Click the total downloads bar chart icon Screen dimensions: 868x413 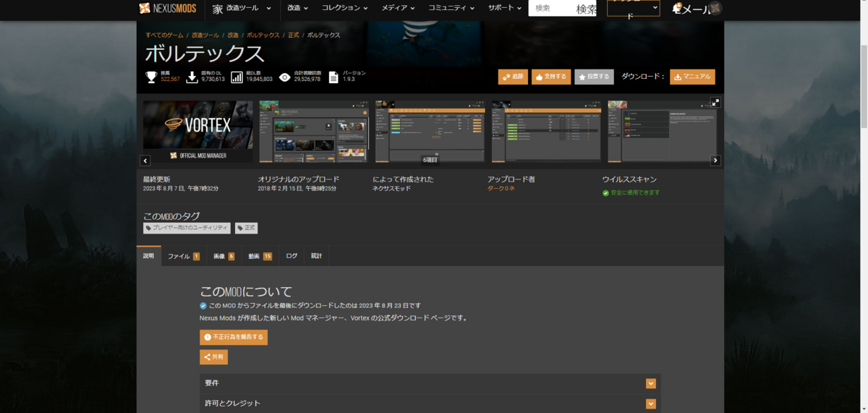(x=237, y=77)
